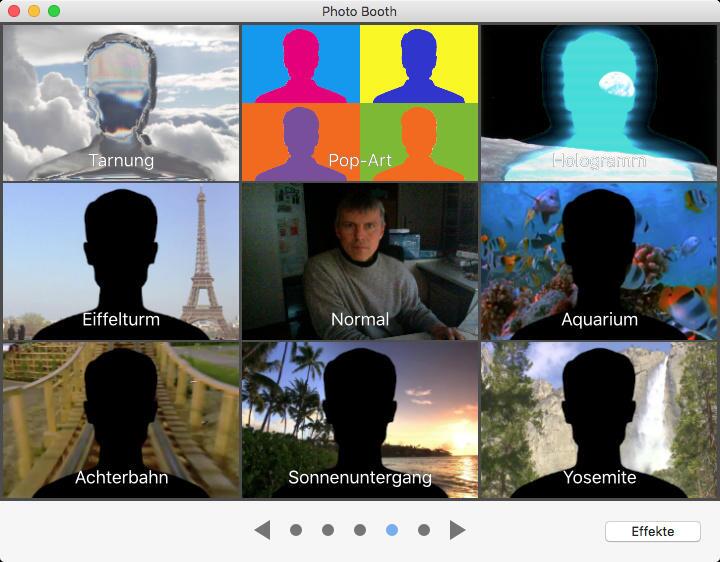
Task: Click the Effekte button
Action: (x=653, y=531)
